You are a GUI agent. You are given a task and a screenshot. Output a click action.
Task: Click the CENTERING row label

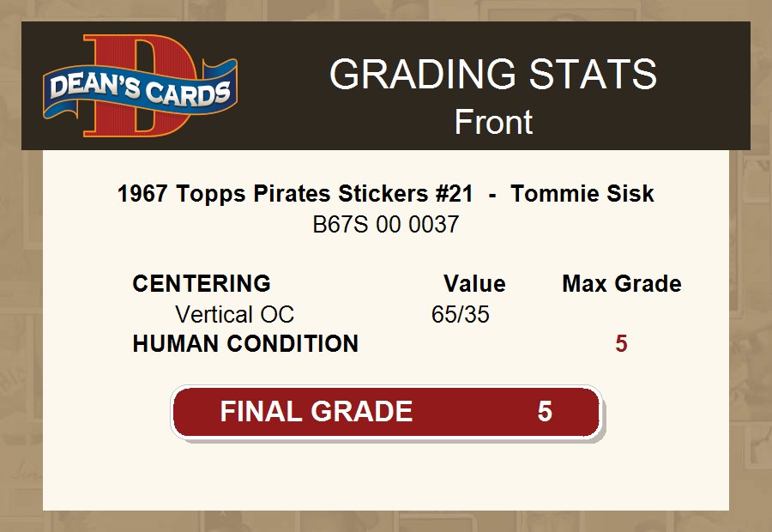tap(202, 284)
